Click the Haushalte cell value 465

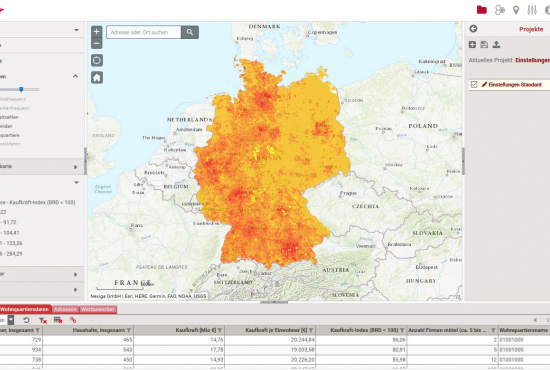tap(127, 340)
